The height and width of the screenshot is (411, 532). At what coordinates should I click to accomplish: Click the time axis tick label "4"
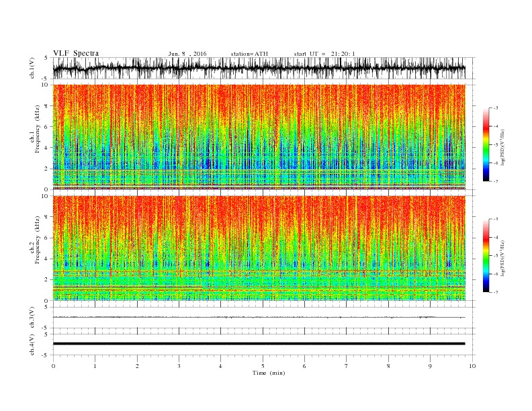[x=221, y=366]
